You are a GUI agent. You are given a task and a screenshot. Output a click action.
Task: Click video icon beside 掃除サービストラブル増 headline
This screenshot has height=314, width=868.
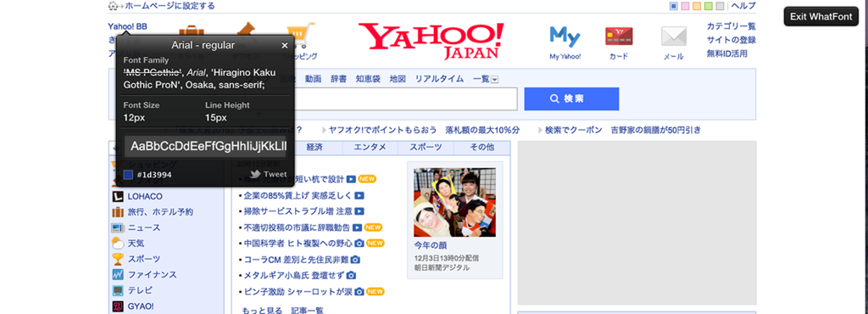(x=359, y=211)
